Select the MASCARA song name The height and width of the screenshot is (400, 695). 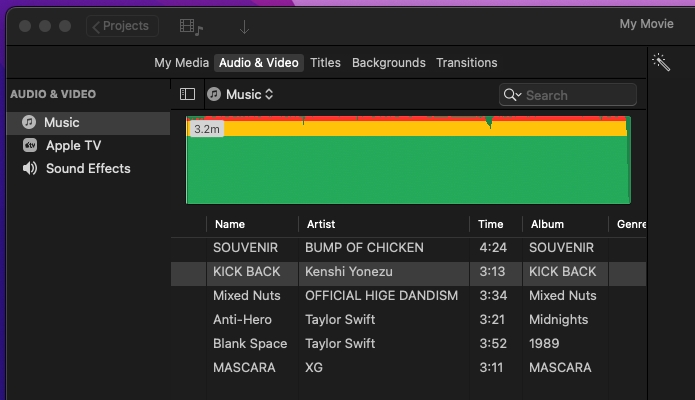click(244, 367)
